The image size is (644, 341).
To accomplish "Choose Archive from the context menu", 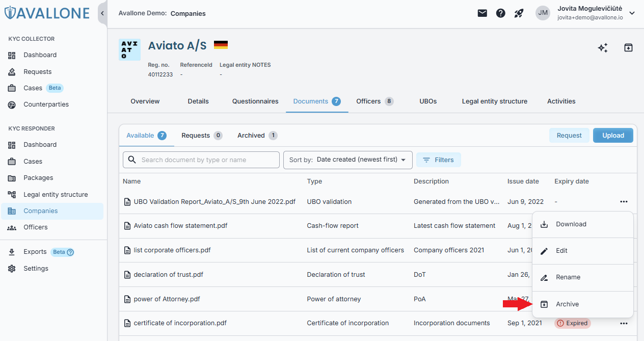I will tap(583, 304).
